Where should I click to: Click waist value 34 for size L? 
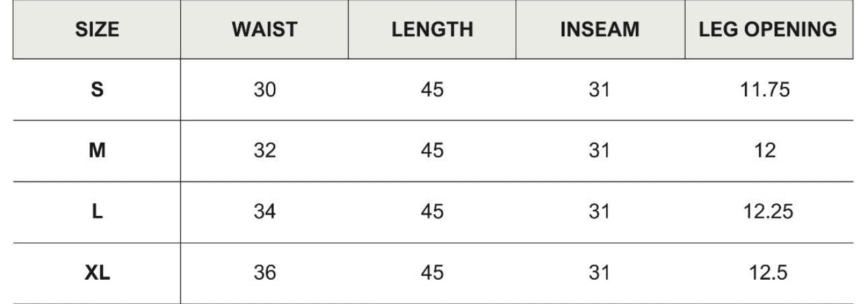(x=264, y=212)
